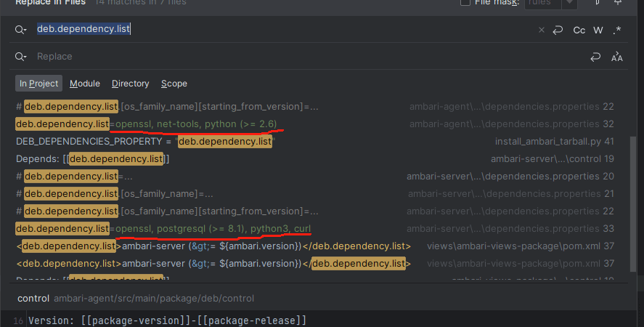This screenshot has height=327, width=644.
Task: Open the File mask dropdown arrow
Action: pyautogui.click(x=570, y=3)
